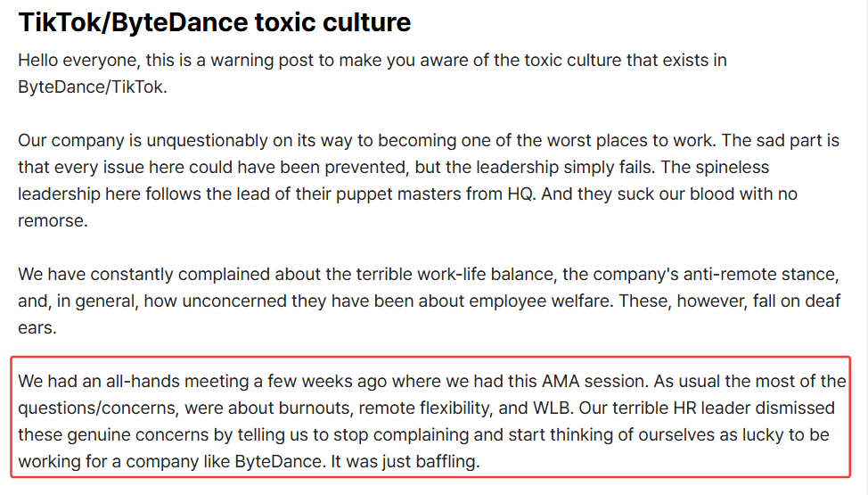This screenshot has width=868, height=495.
Task: Click the word "HQ" in the second paragraph
Action: (520, 194)
